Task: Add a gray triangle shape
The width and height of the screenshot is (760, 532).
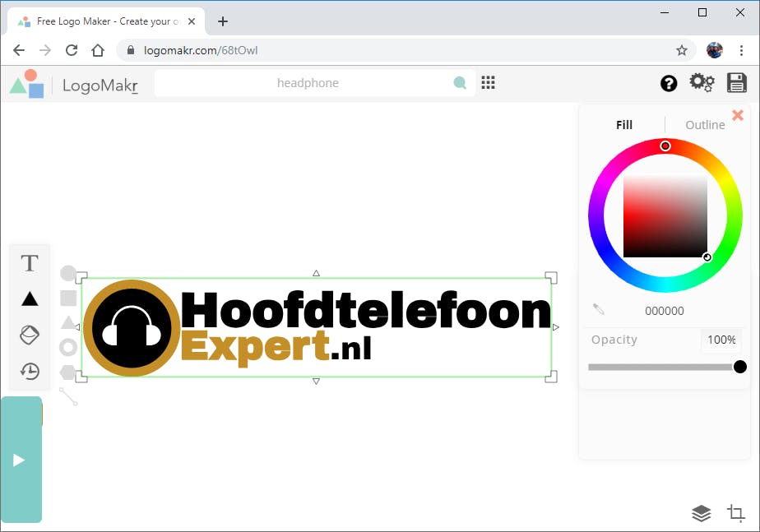Action: pyautogui.click(x=68, y=322)
